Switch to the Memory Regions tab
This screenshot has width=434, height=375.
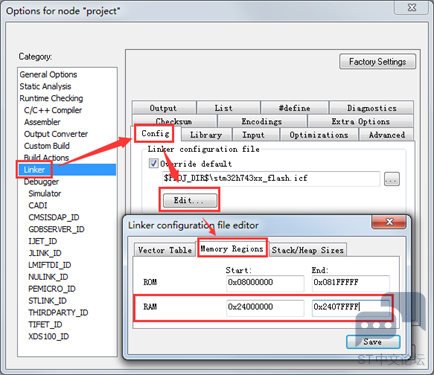[x=232, y=249]
